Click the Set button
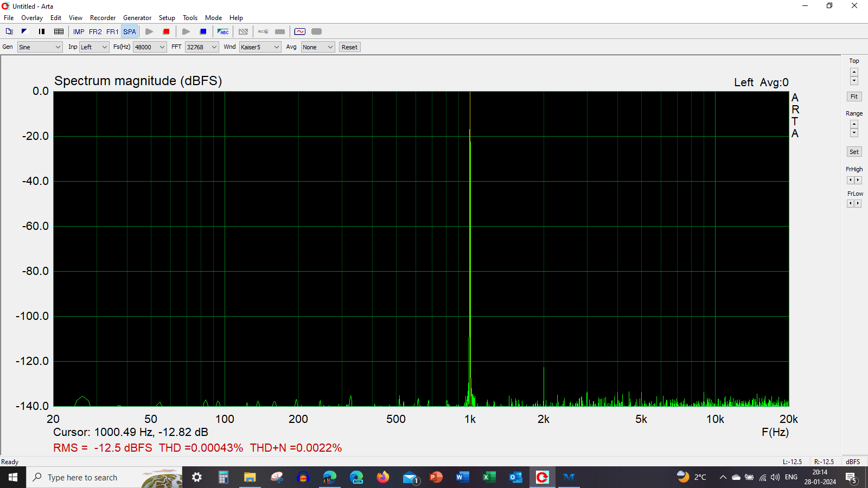Screen dimensions: 868x488 (x=854, y=152)
